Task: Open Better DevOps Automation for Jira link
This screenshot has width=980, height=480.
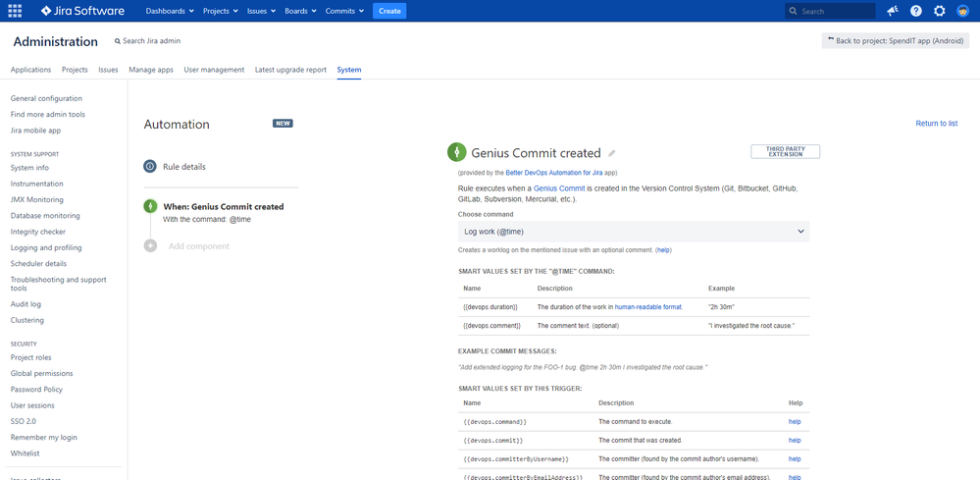Action: 553,173
